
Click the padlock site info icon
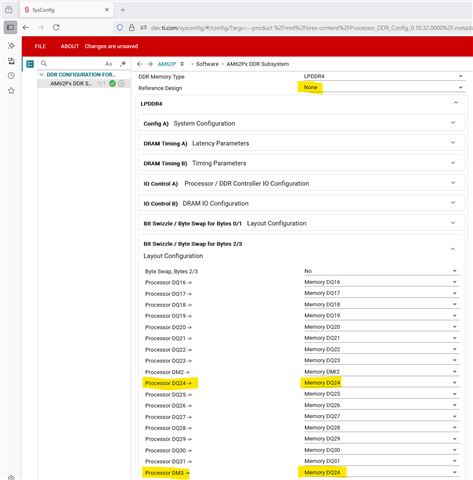tap(132, 28)
